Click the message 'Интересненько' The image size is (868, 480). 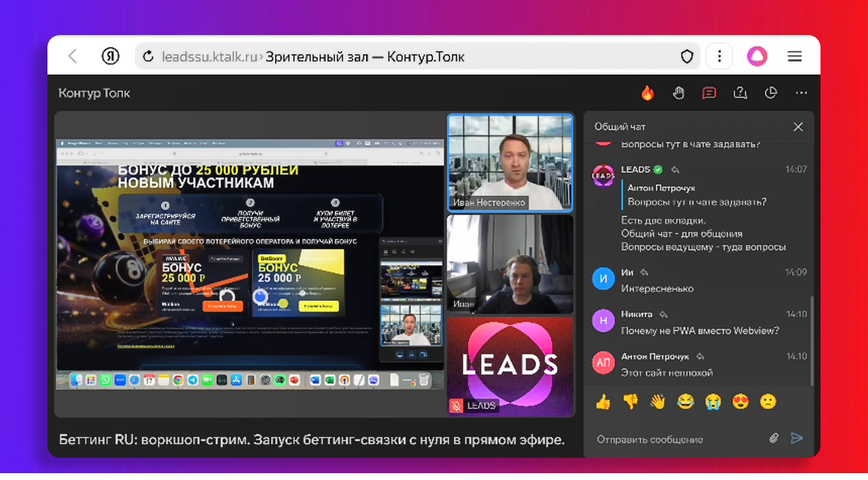657,288
